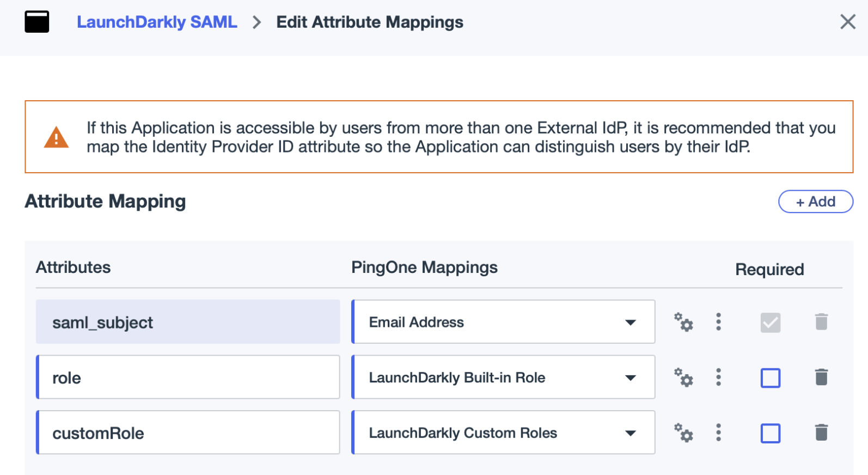Open three-dot menu for saml_subject row
868x475 pixels.
718,322
